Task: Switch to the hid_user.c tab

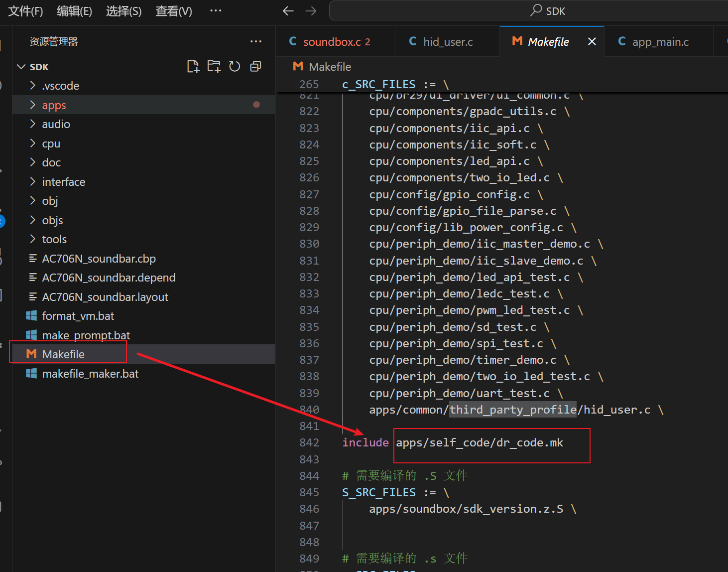Action: point(447,42)
